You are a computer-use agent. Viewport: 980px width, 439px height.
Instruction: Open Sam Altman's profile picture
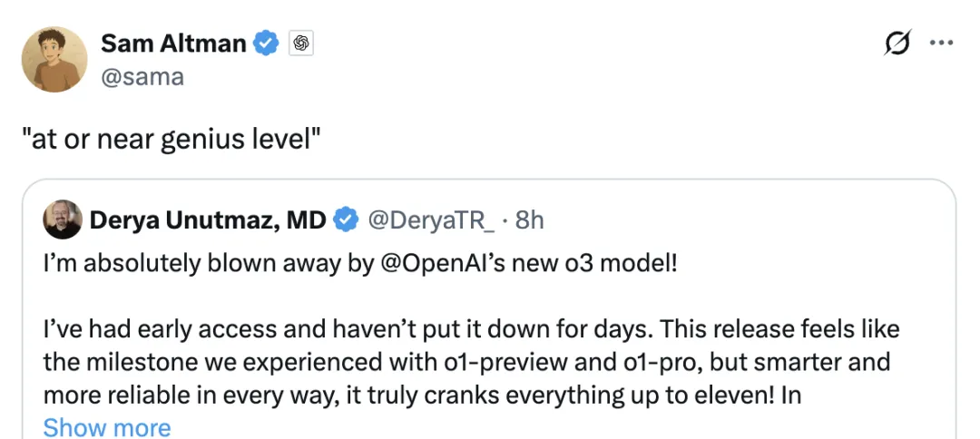[56, 60]
